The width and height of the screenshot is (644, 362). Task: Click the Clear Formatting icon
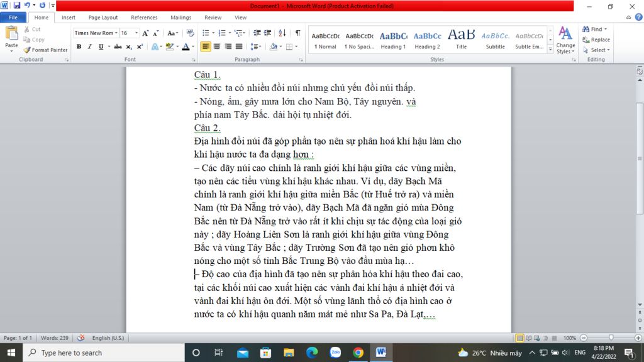[190, 33]
